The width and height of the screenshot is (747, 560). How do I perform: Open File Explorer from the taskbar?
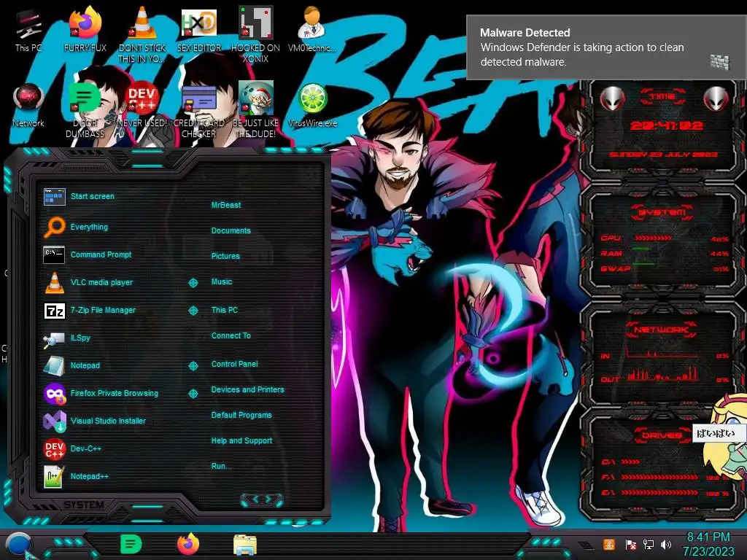245,545
